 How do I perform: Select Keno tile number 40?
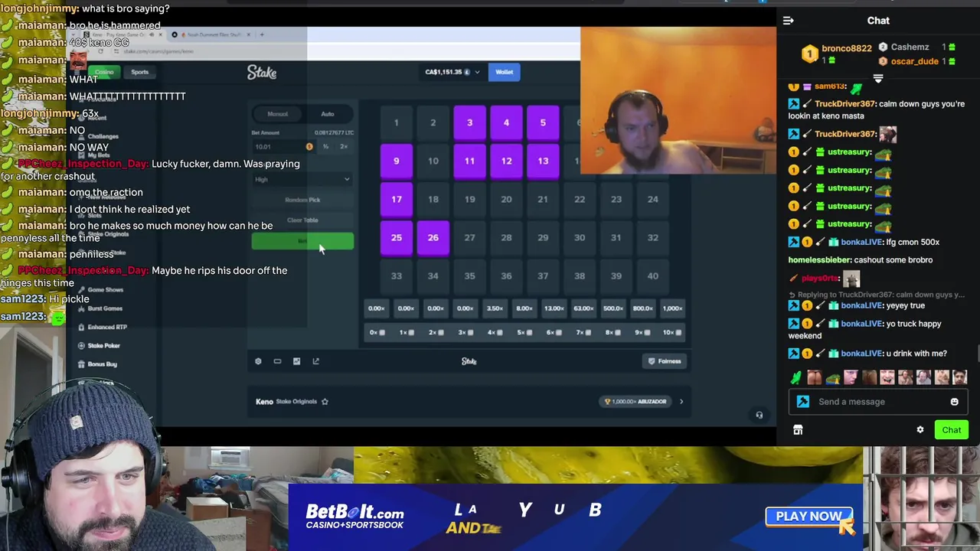coord(652,275)
